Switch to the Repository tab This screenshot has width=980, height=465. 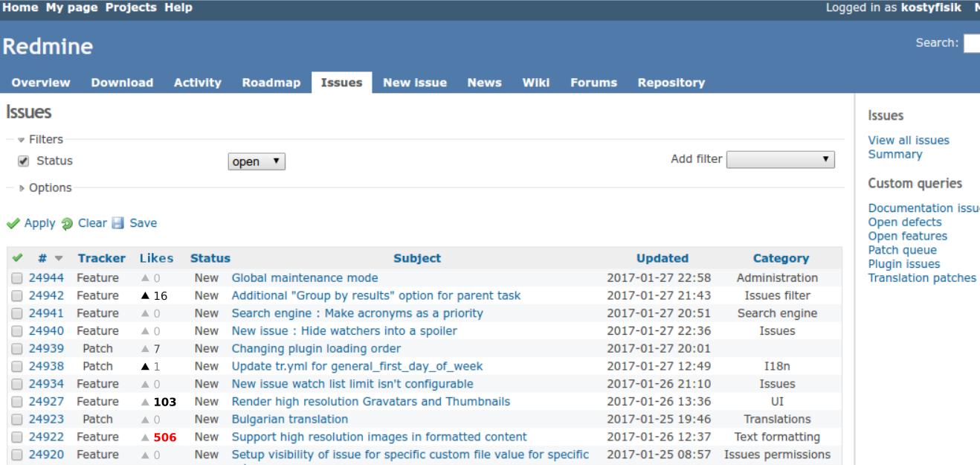point(671,83)
